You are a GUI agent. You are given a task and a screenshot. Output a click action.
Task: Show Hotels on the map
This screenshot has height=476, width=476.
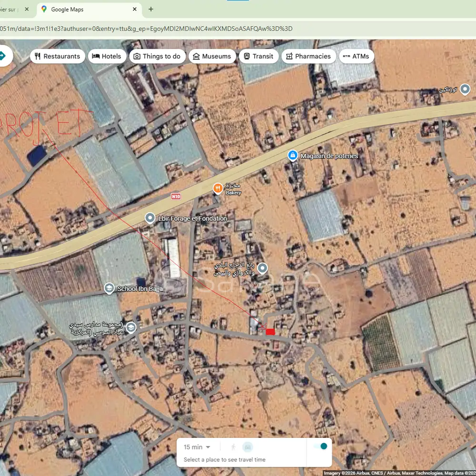[x=107, y=56]
